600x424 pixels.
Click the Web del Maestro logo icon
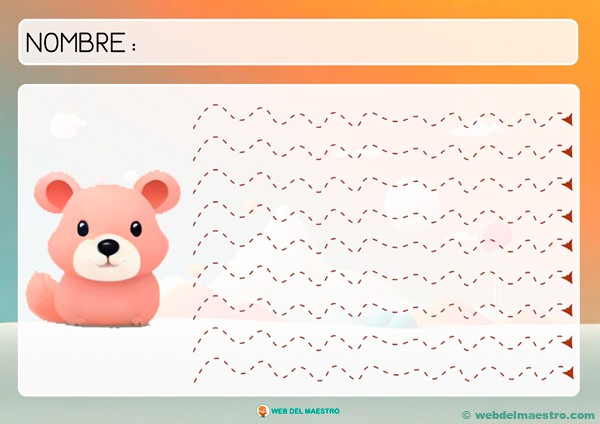click(x=263, y=410)
